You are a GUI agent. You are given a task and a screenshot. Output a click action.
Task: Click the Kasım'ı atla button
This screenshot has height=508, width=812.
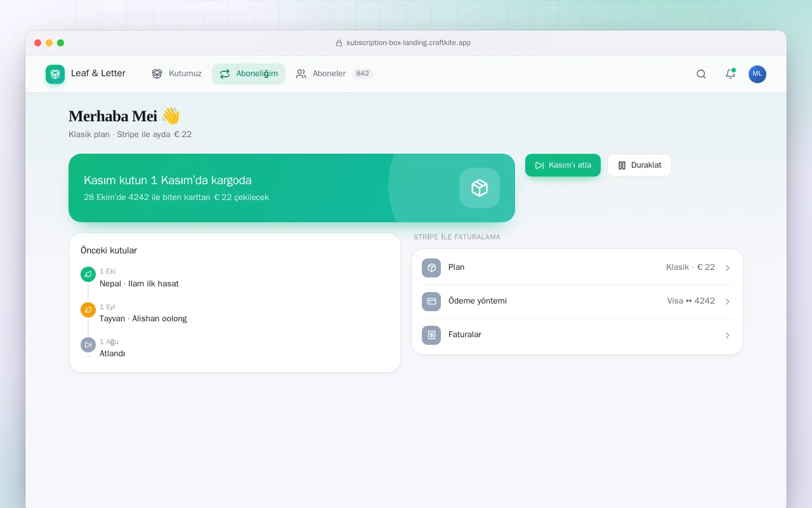pyautogui.click(x=563, y=165)
